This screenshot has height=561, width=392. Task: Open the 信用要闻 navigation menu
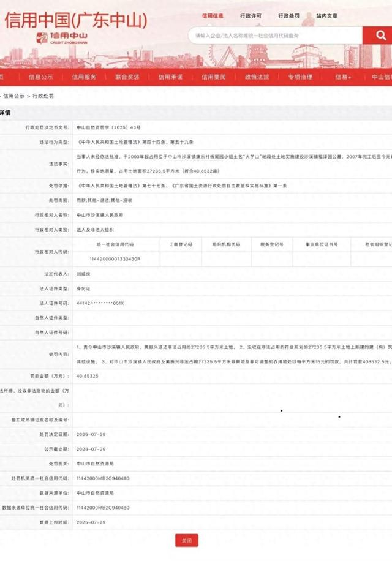coord(214,77)
